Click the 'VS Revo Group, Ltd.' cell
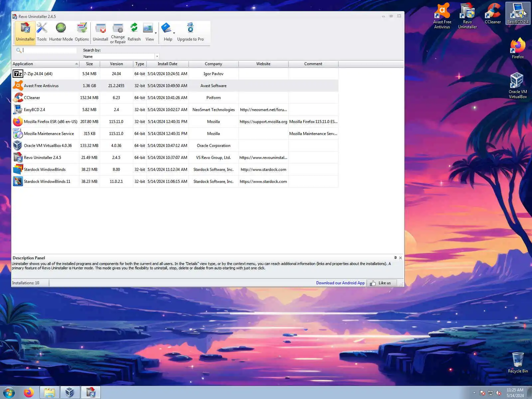532x399 pixels. click(213, 158)
